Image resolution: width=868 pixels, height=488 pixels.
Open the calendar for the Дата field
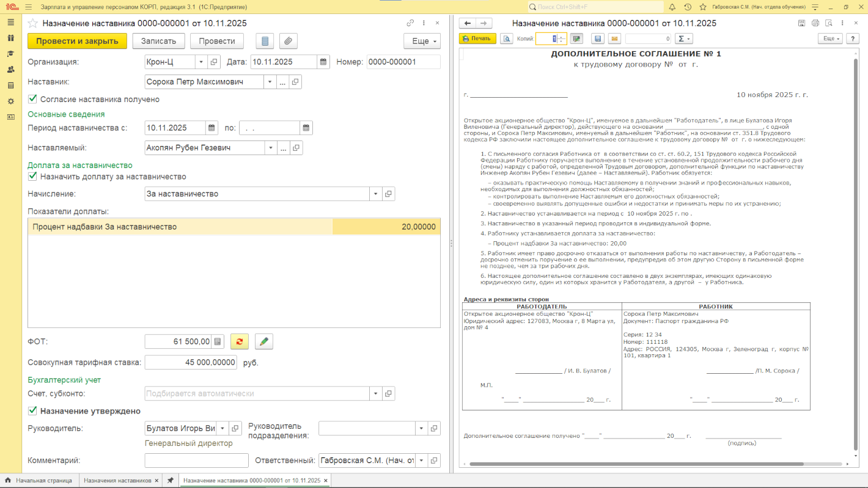(x=323, y=62)
